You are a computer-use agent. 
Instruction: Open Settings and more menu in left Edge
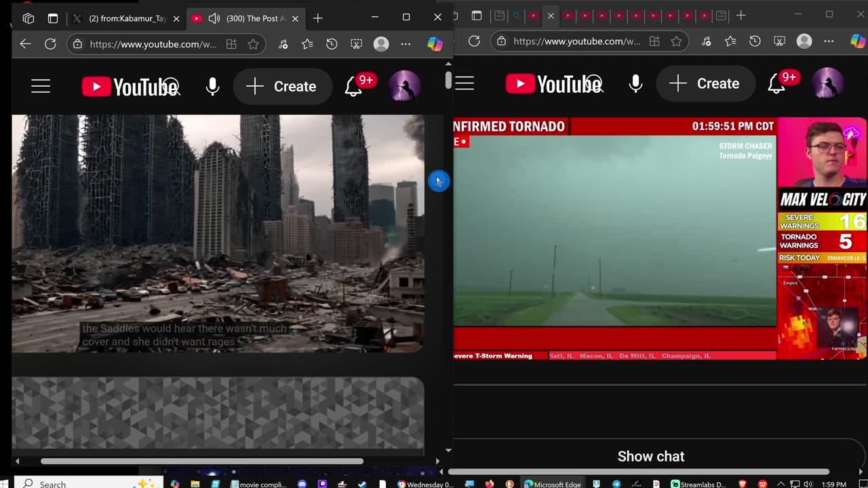(x=406, y=44)
